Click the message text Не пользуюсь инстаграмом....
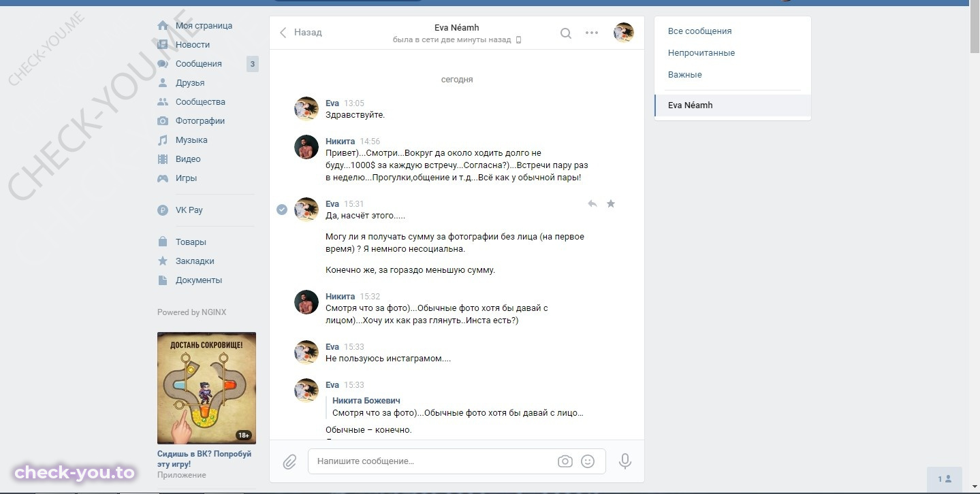 point(388,359)
